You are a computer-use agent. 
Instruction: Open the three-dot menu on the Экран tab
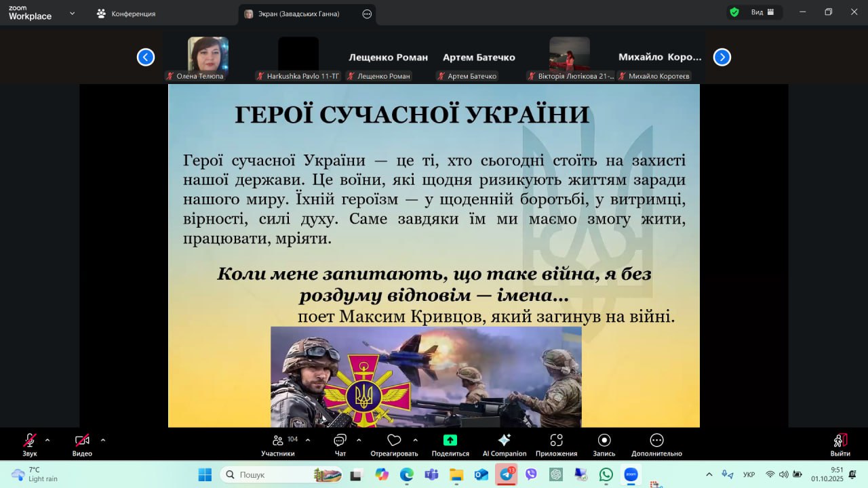(367, 14)
